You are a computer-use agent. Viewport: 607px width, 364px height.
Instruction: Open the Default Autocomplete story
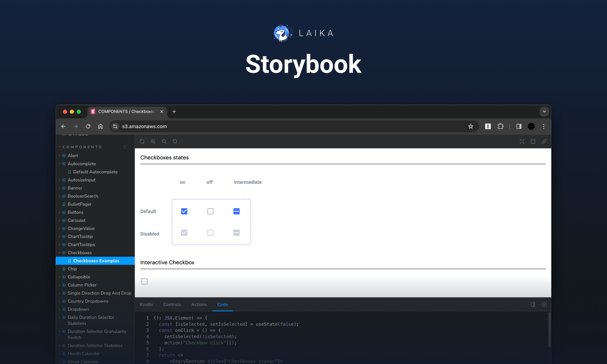(x=95, y=172)
